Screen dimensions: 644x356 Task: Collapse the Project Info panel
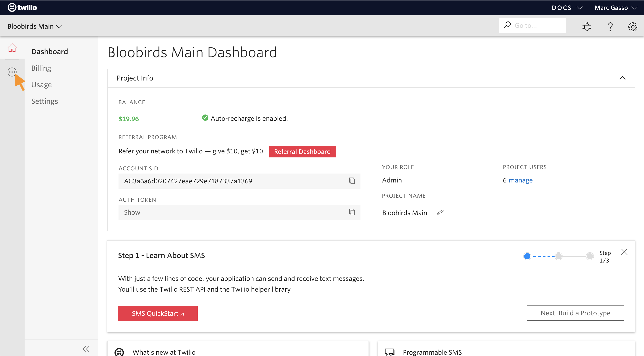tap(622, 78)
